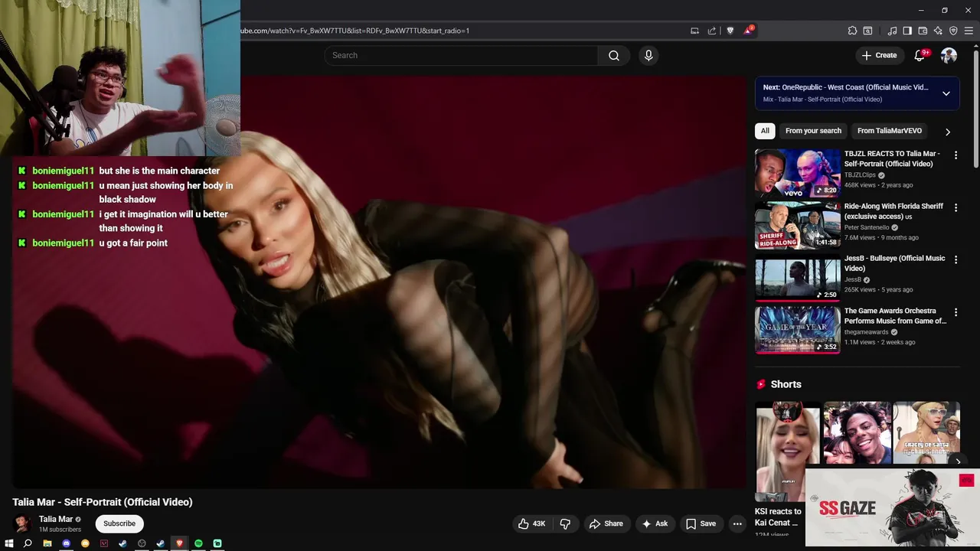Screen dimensions: 980x551
Task: Open TBJZLClips channel link
Action: [860, 175]
